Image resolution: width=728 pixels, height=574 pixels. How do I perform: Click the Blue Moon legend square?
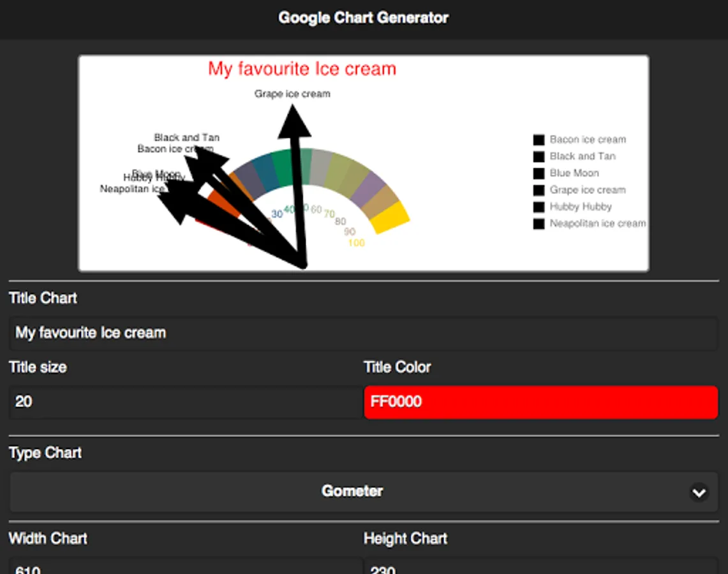[539, 173]
